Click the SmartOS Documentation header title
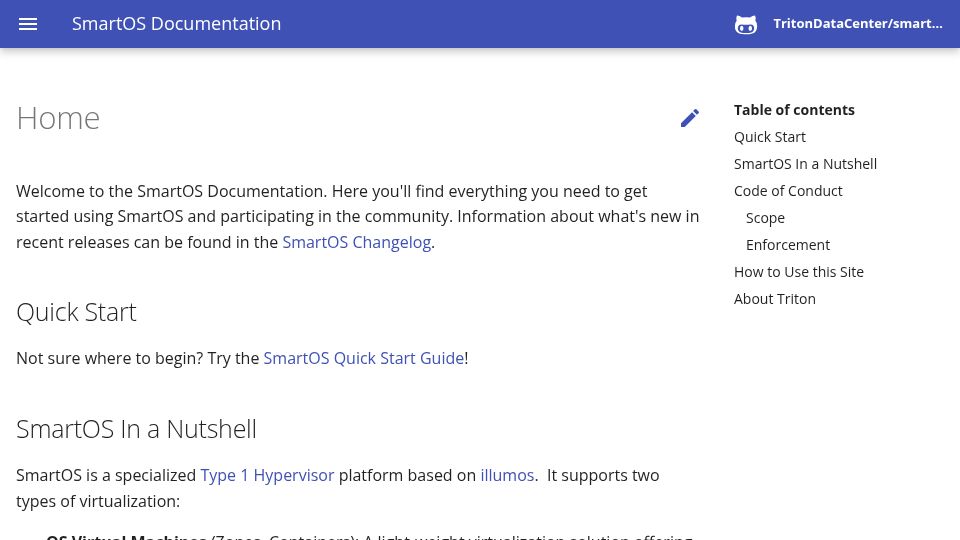Screen dimensions: 960x540 pyautogui.click(x=176, y=24)
